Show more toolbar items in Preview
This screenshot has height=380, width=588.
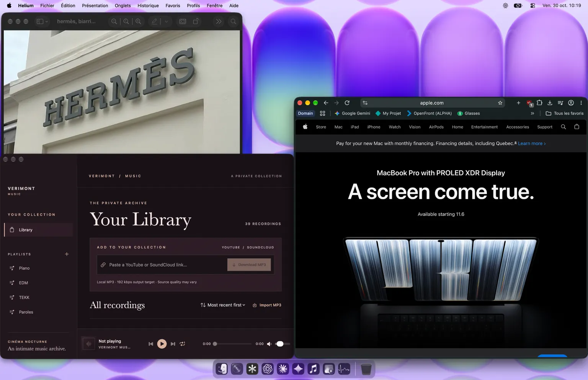[x=219, y=21]
